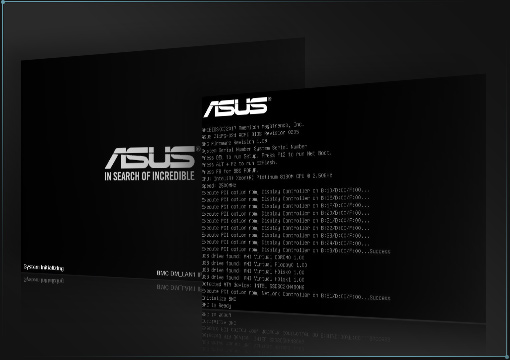The height and width of the screenshot is (360, 510).
Task: Click the ASUS logo above the POST text
Action: [237, 107]
